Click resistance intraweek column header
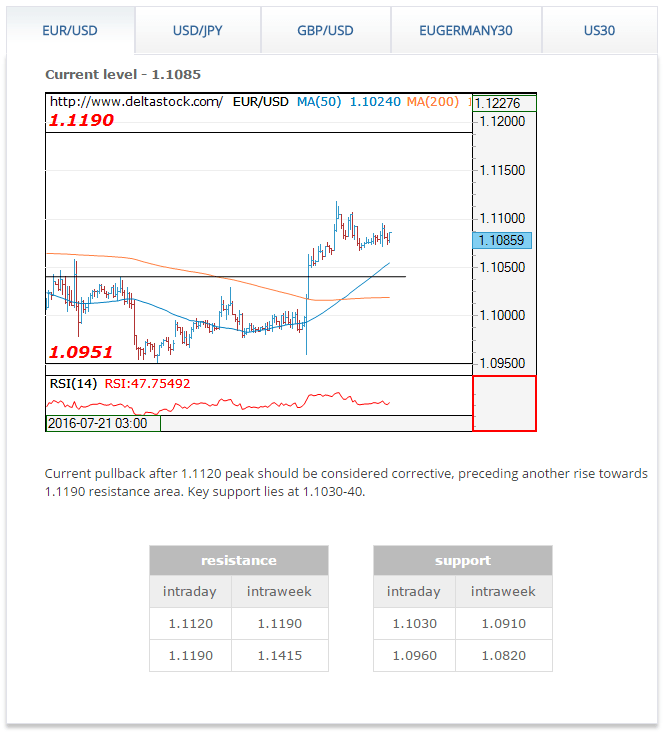Screen dimensions: 666x732 [x=280, y=591]
